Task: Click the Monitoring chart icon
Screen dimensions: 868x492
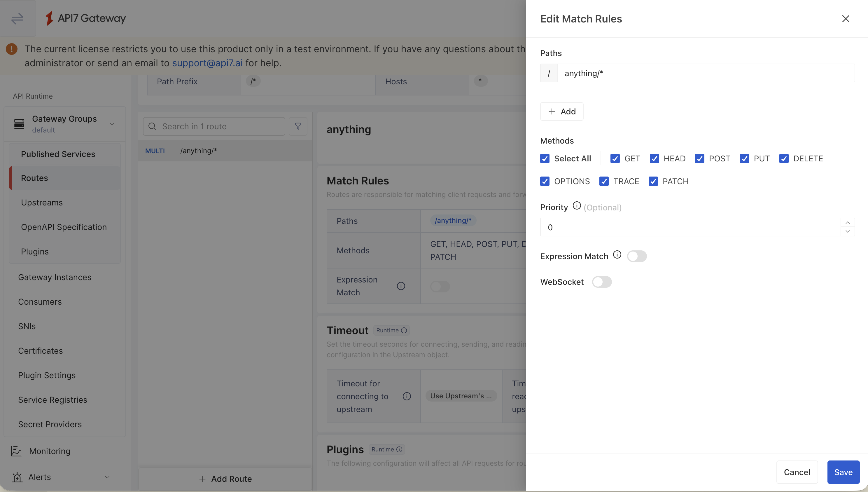Action: [16, 451]
